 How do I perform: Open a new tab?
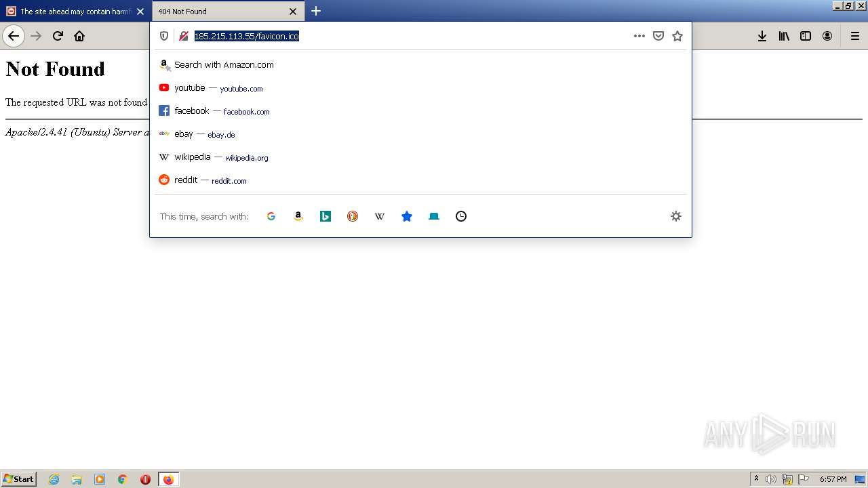click(316, 11)
